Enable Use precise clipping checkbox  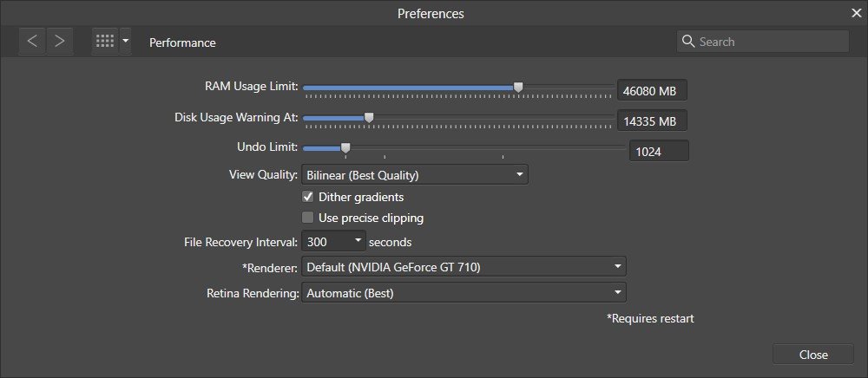(x=308, y=218)
